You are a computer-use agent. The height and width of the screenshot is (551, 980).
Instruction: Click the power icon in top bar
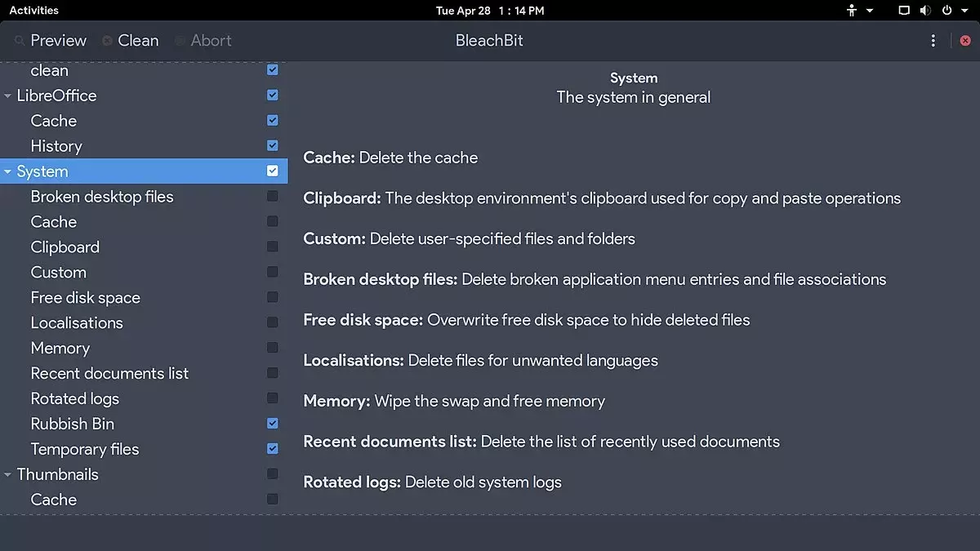tap(947, 11)
